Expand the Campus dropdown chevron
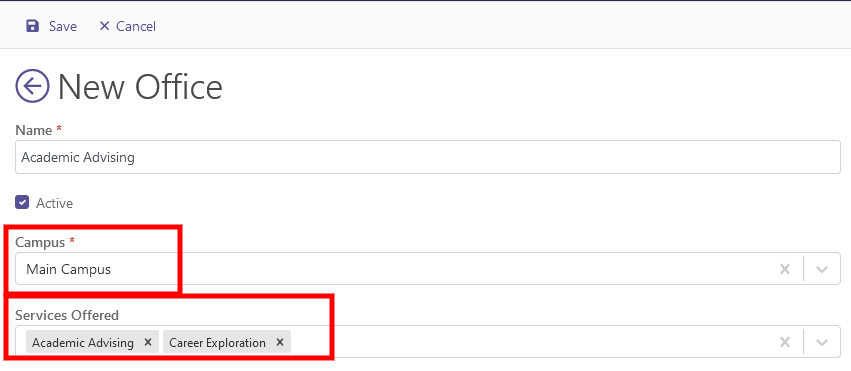 click(x=822, y=269)
